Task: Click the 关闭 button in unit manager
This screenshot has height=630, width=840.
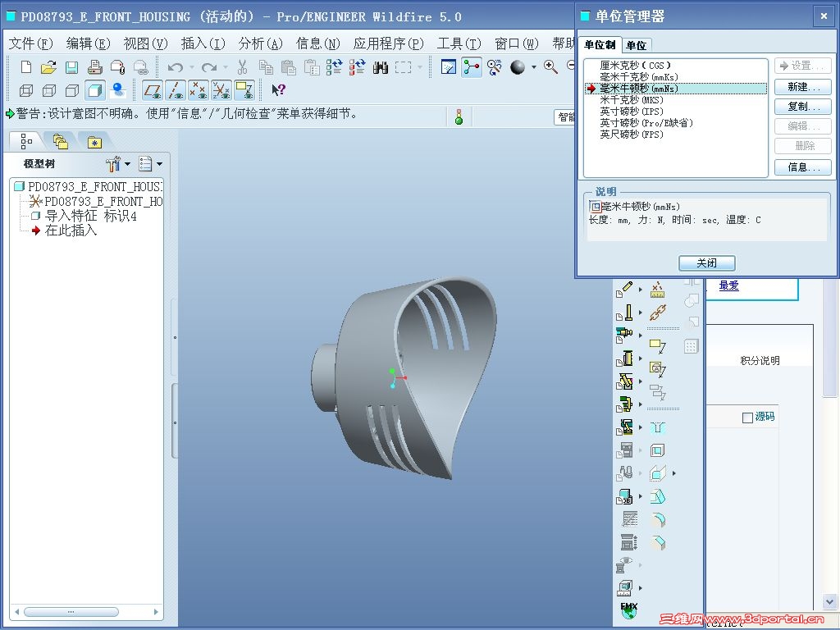Action: tap(706, 263)
